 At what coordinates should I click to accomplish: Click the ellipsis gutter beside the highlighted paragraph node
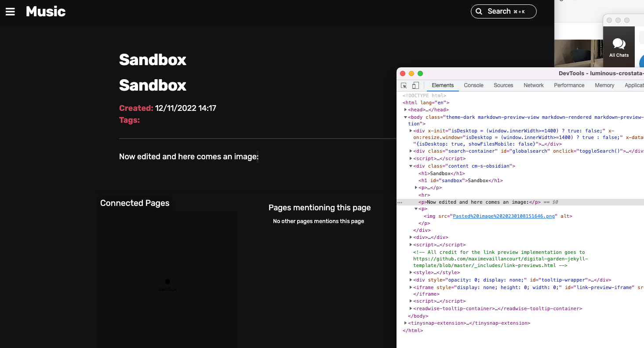point(400,202)
